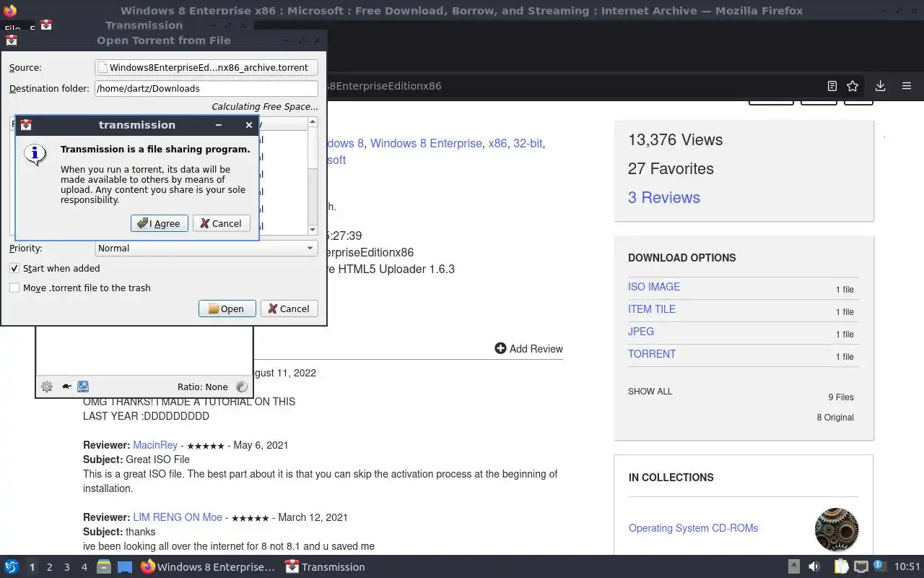The height and width of the screenshot is (578, 924).
Task: Click the Ratio spinner icon in Transmission
Action: coord(242,387)
